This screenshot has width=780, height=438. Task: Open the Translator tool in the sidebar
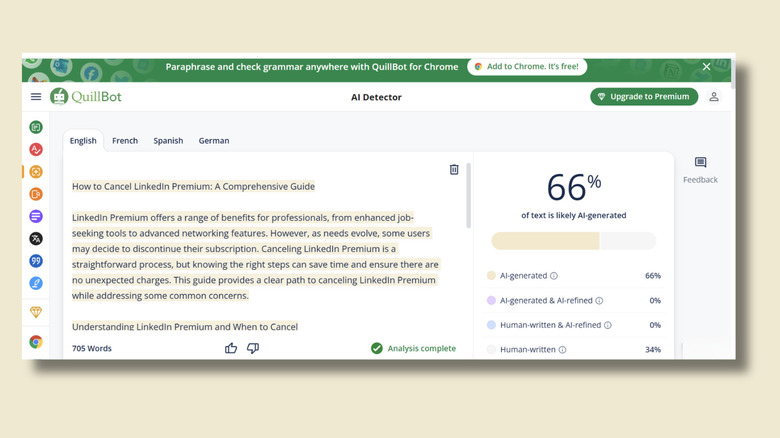36,239
